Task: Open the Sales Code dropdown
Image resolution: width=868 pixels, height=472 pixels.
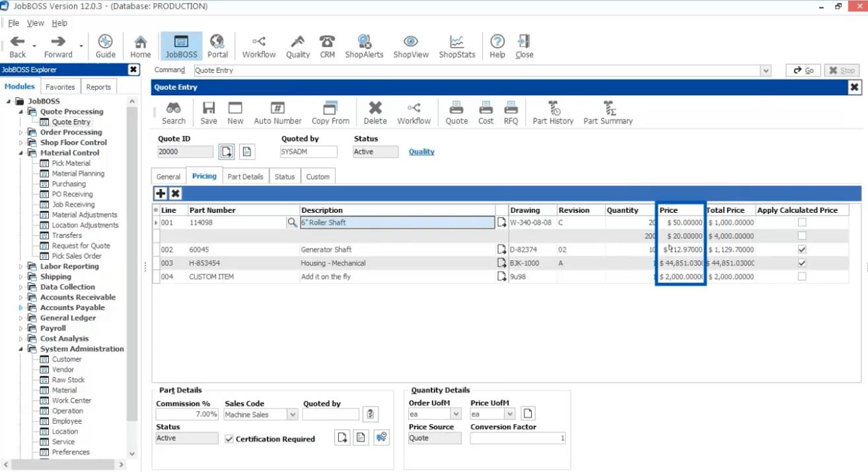Action: coord(294,414)
